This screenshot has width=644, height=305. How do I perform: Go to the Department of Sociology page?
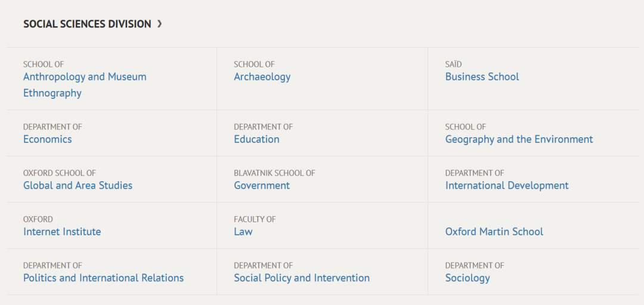(468, 278)
